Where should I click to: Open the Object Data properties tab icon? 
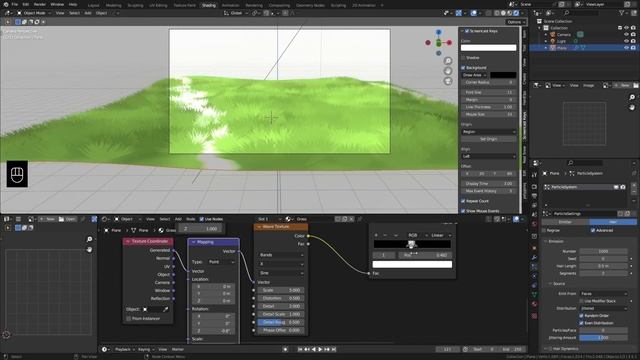point(534,294)
